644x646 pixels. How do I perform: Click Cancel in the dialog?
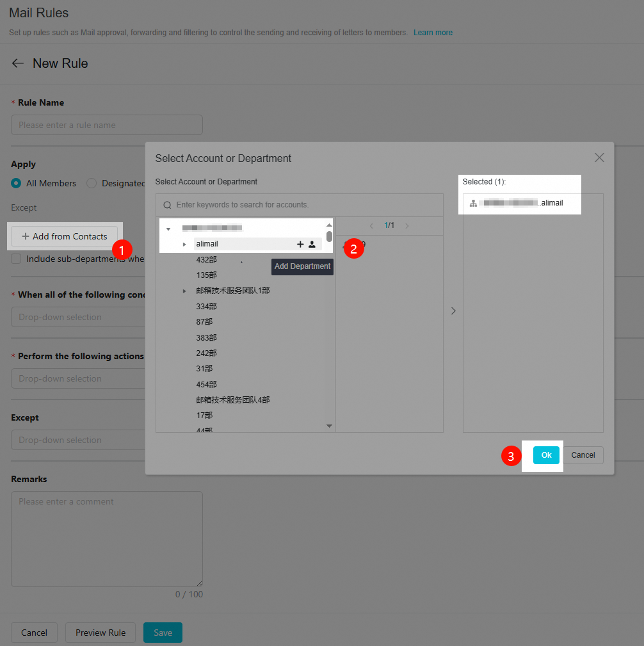click(x=583, y=455)
